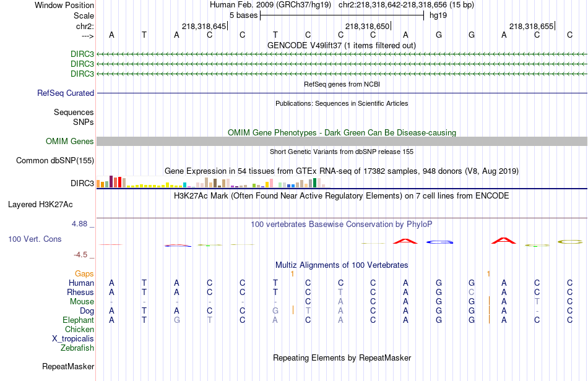Select the Zebrafish alignment row label

click(x=77, y=348)
